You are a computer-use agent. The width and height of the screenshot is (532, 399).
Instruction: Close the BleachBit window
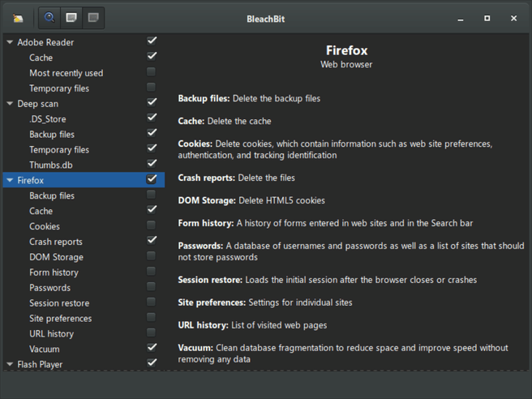click(513, 19)
